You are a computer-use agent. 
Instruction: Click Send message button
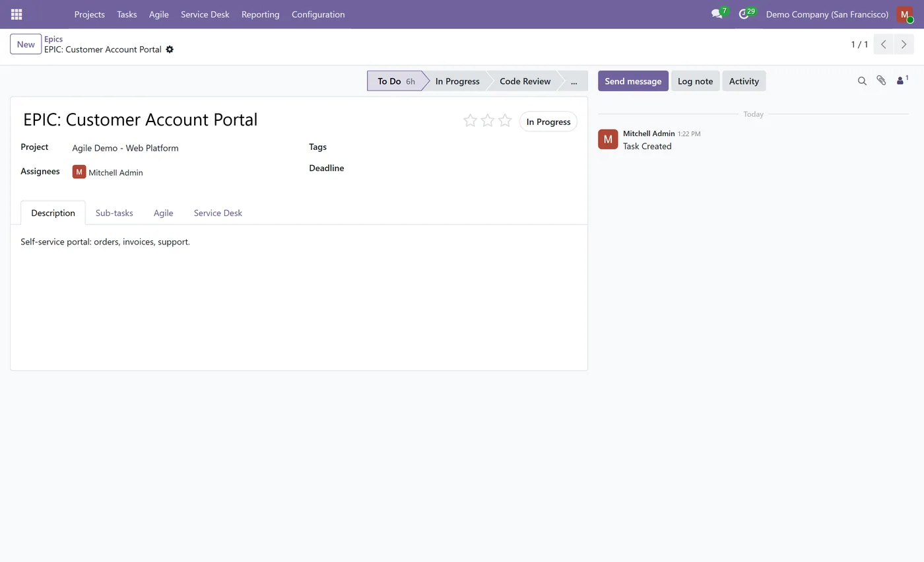(x=633, y=81)
